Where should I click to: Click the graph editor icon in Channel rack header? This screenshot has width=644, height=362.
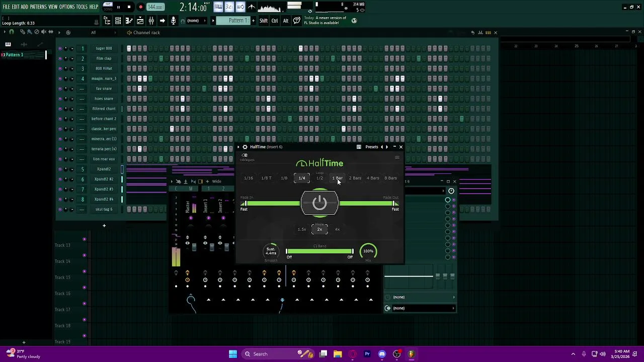(x=480, y=32)
